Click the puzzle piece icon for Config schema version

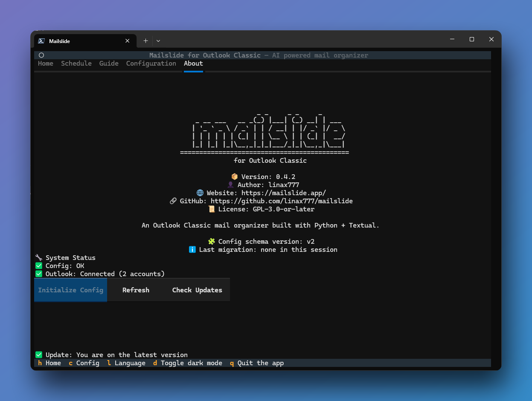tap(212, 241)
